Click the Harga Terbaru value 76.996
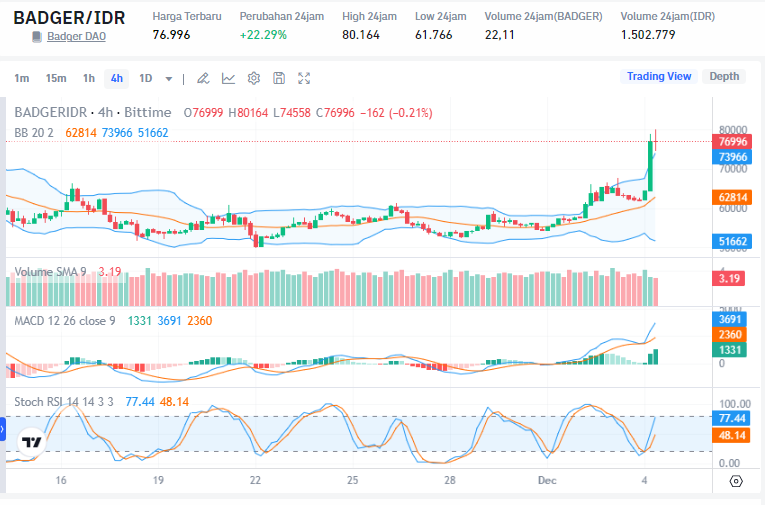 click(x=171, y=35)
